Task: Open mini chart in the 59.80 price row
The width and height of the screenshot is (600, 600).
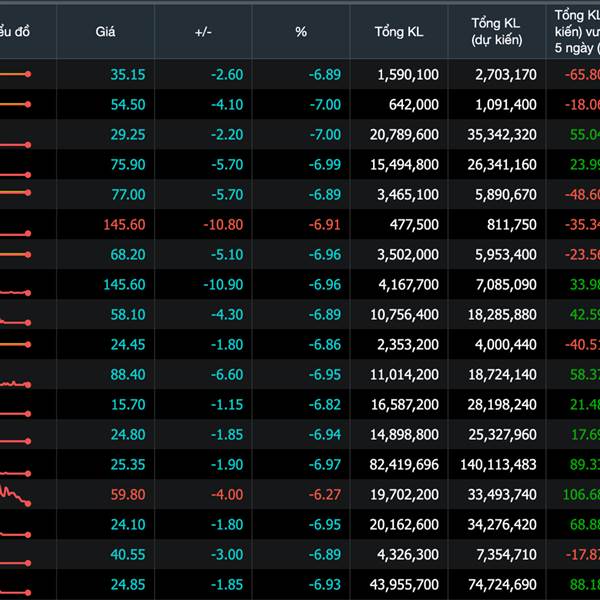Action: (x=14, y=495)
